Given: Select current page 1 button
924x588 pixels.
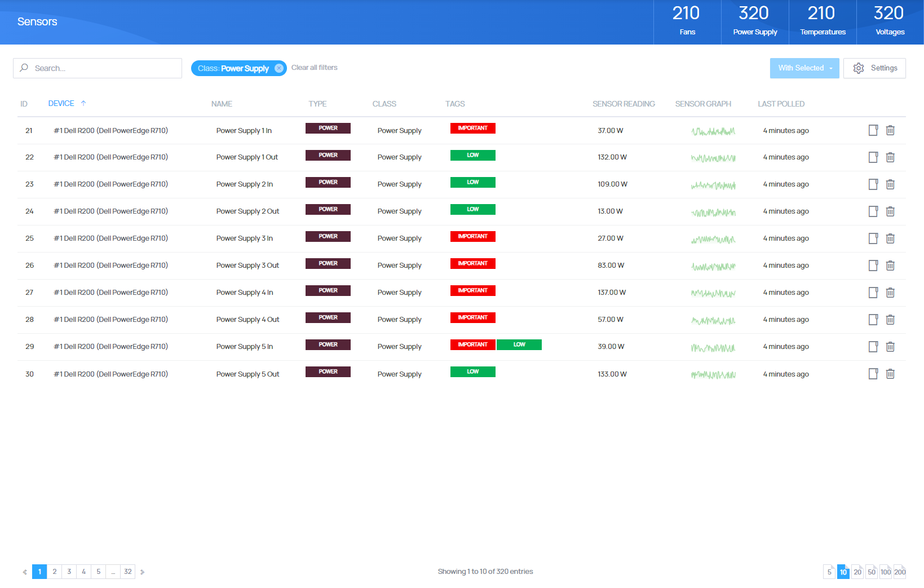Looking at the screenshot, I should click(x=39, y=572).
